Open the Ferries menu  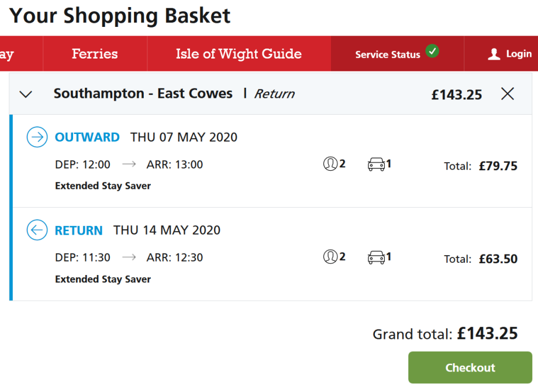pos(95,54)
